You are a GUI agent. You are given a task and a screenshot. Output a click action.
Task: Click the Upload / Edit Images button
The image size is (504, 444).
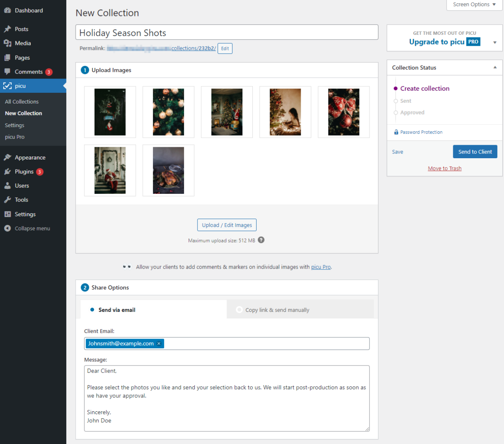coord(227,225)
